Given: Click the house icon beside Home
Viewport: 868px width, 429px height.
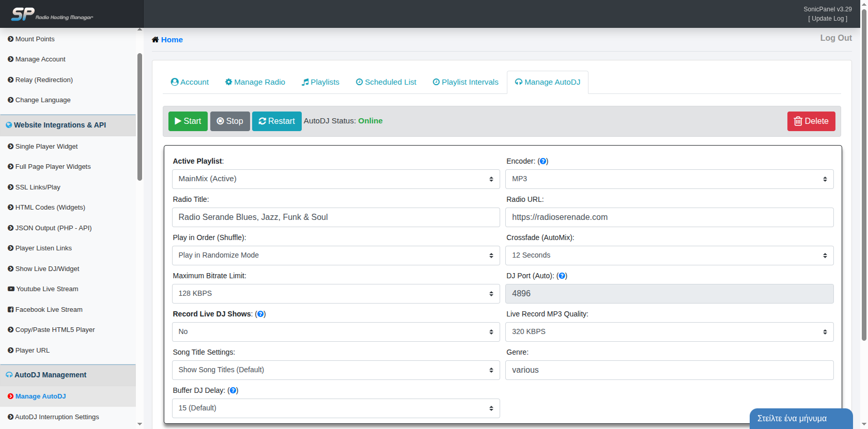Looking at the screenshot, I should pyautogui.click(x=155, y=40).
